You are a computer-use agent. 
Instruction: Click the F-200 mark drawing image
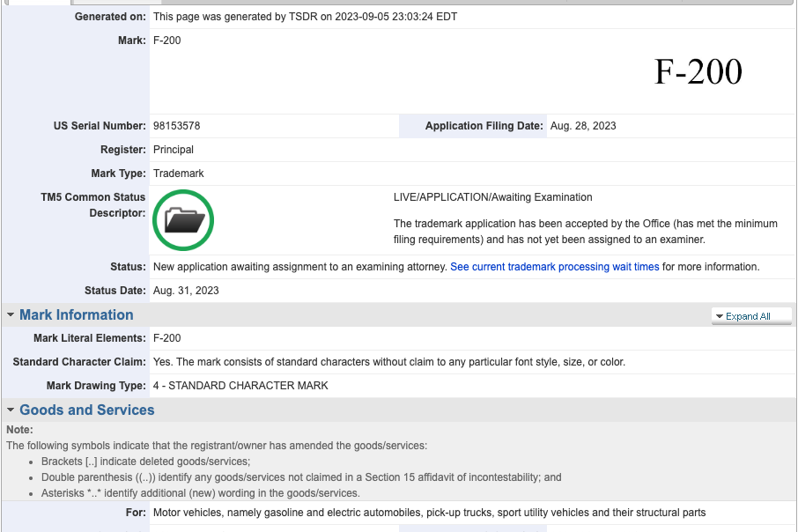(698, 72)
